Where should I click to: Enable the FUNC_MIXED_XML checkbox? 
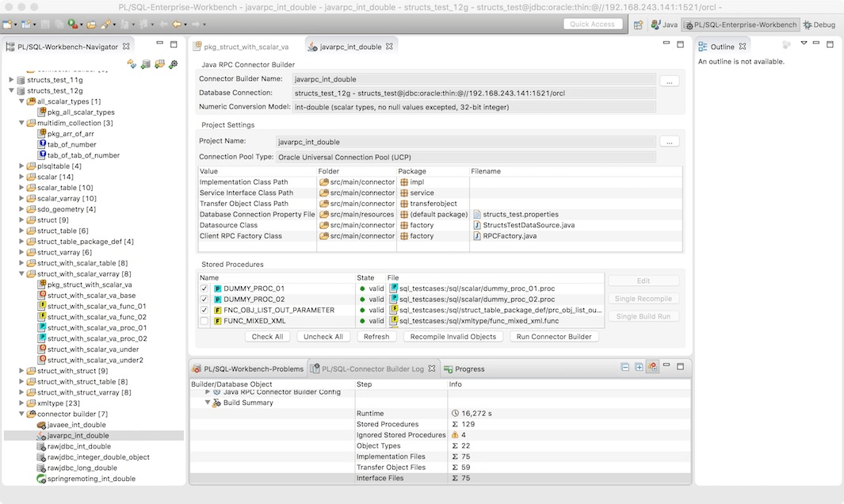coord(204,321)
